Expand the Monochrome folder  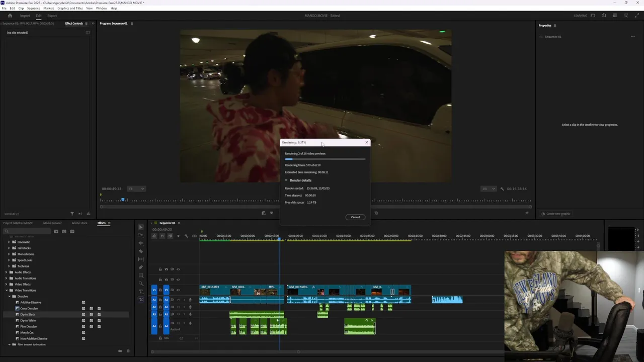coord(9,254)
